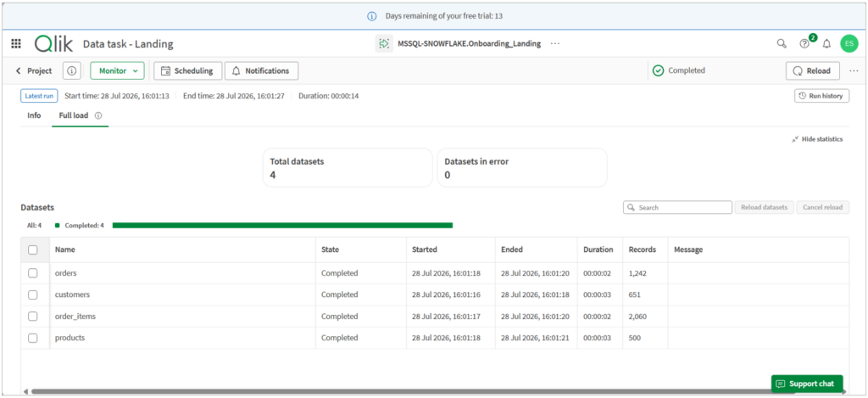Check the orders dataset checkbox
The image size is (868, 398).
(x=33, y=273)
